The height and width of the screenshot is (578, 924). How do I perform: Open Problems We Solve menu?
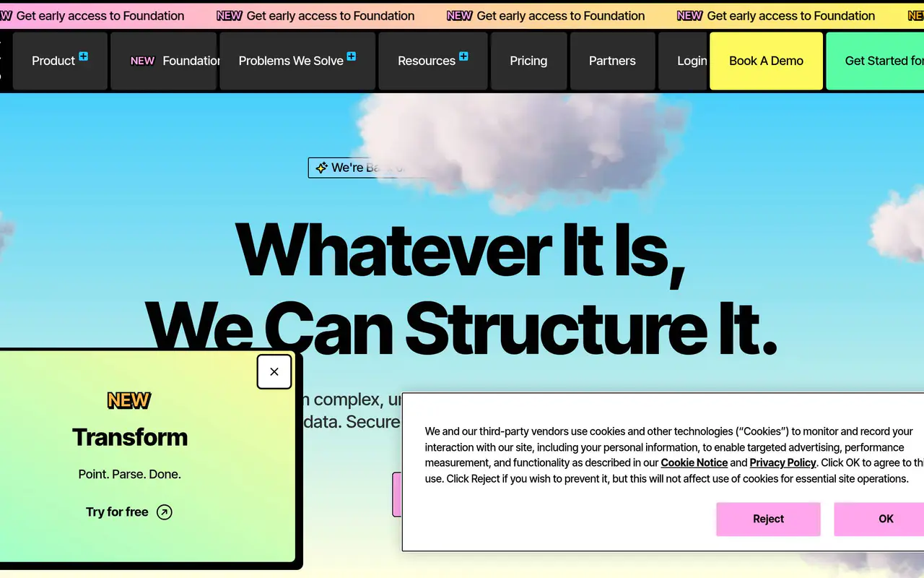[297, 61]
